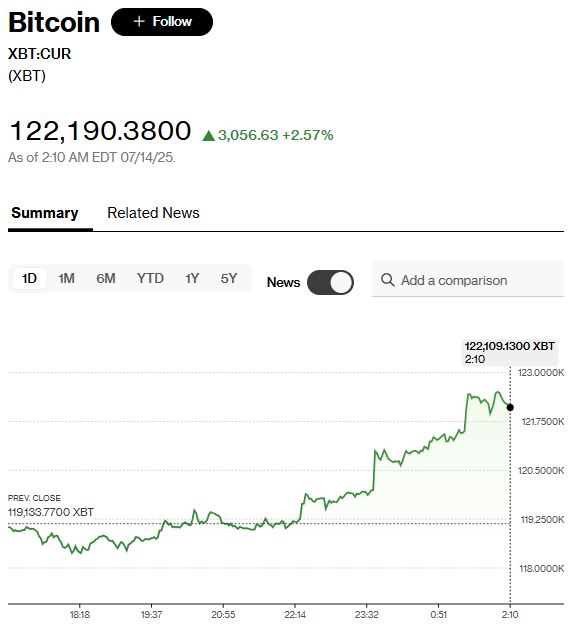Screen dimensions: 584x631
Task: Click the 22:14 time axis marker
Action: coord(295,615)
